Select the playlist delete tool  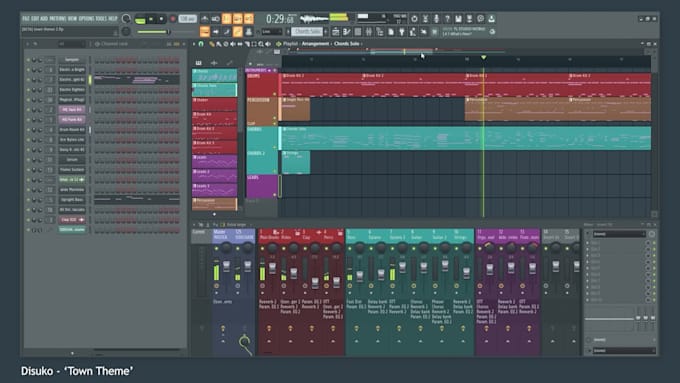[x=226, y=44]
